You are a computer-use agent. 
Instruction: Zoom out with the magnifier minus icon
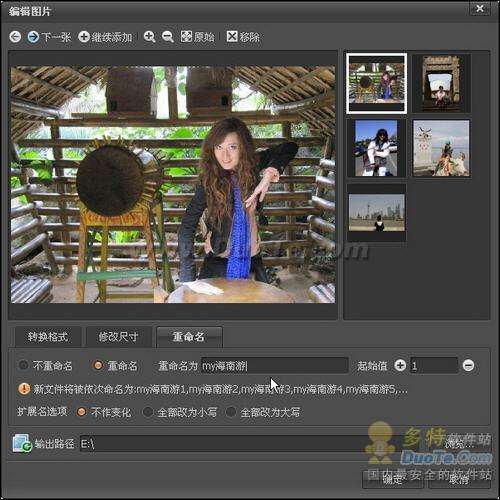(168, 37)
